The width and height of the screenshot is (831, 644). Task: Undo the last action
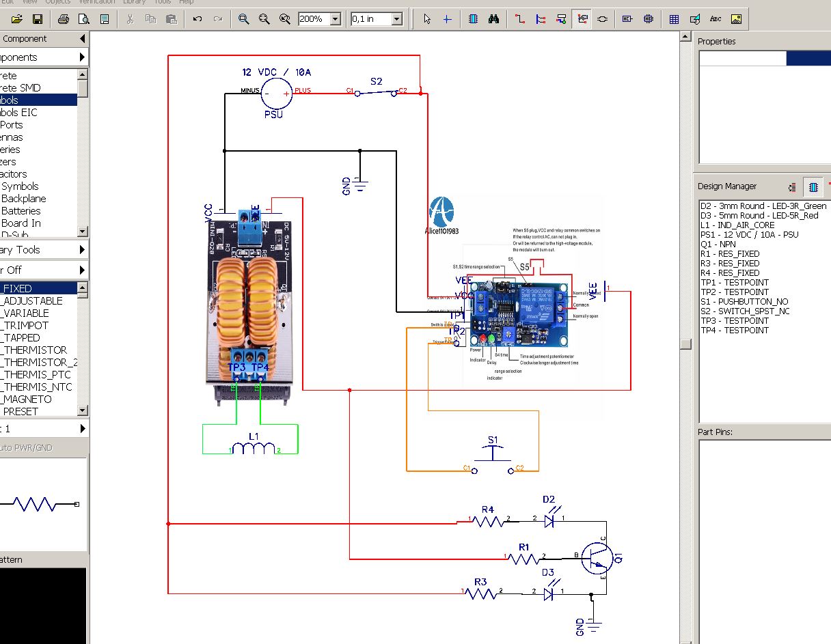point(197,19)
